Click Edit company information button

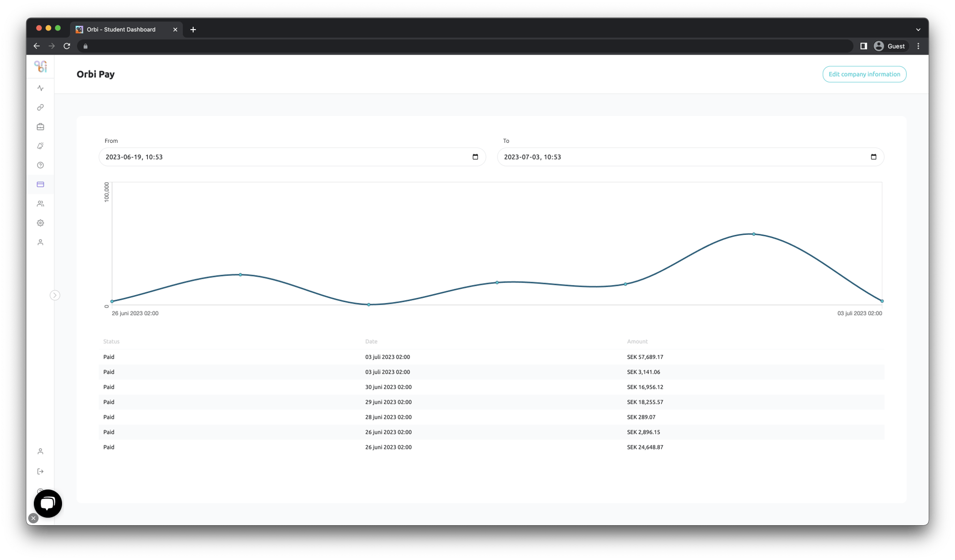click(x=864, y=74)
